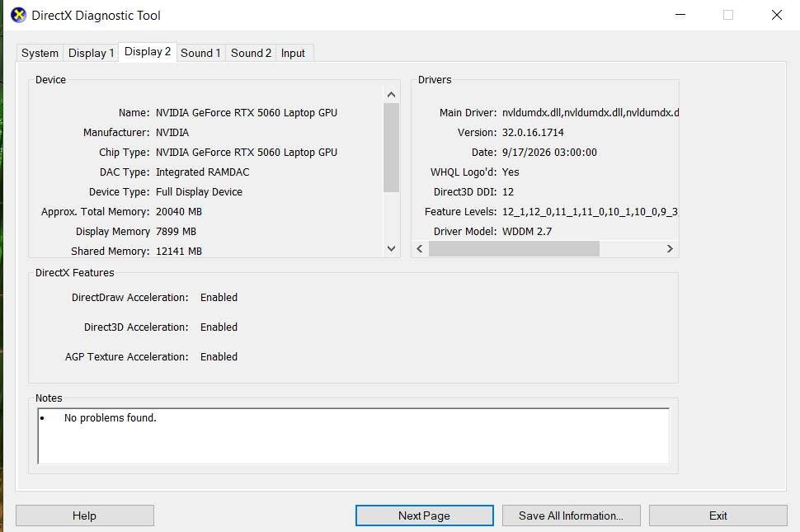Click the Approx. Total Memory label

[96, 212]
